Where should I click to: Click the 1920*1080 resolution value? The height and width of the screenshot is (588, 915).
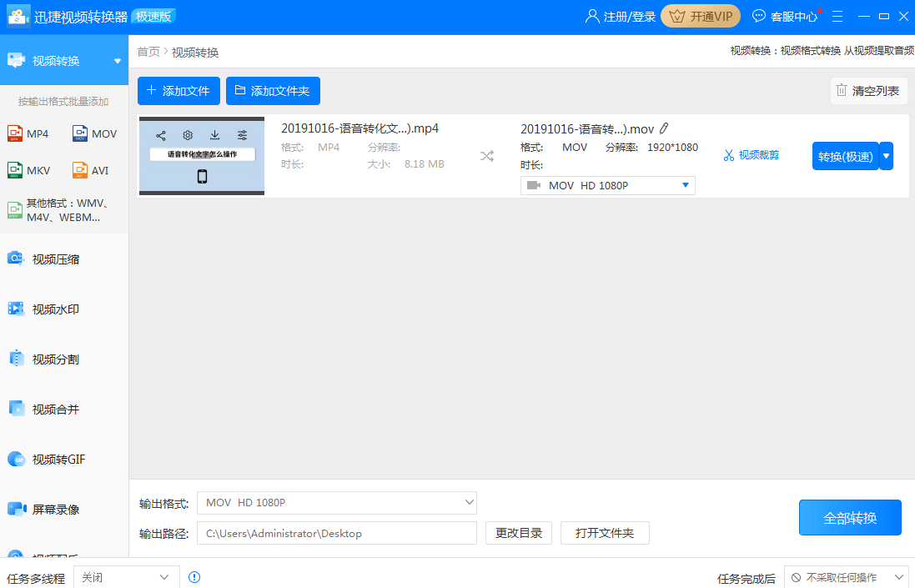click(x=672, y=148)
